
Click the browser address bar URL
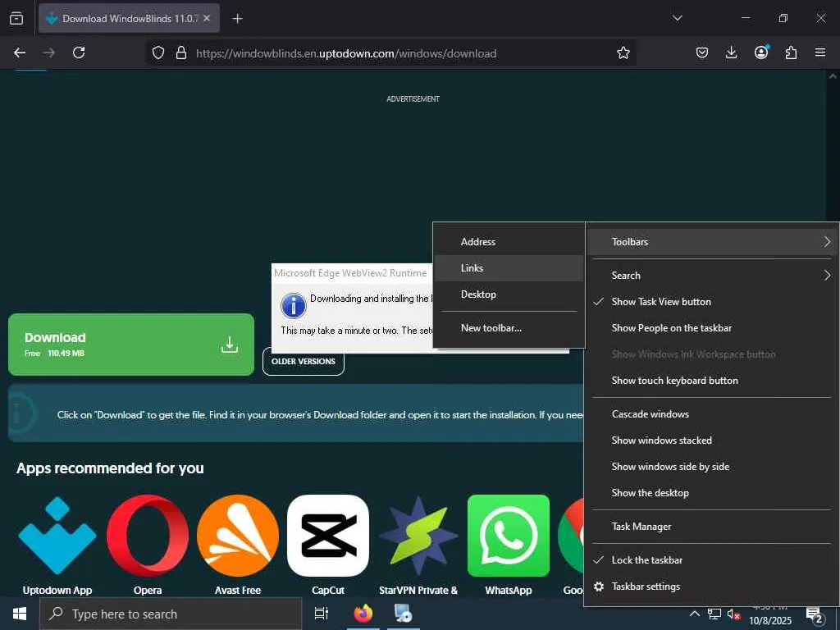pyautogui.click(x=346, y=53)
